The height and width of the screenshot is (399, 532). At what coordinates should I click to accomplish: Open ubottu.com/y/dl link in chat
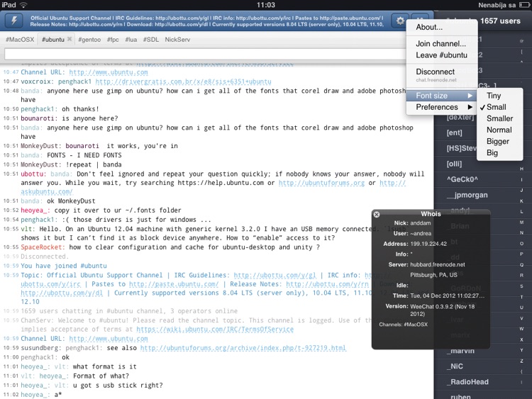[x=62, y=293]
